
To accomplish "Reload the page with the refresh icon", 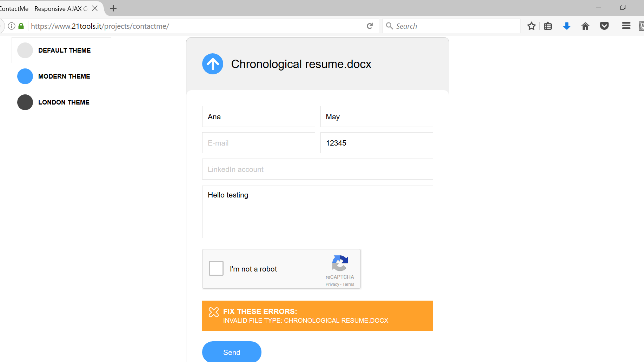I will [x=370, y=26].
